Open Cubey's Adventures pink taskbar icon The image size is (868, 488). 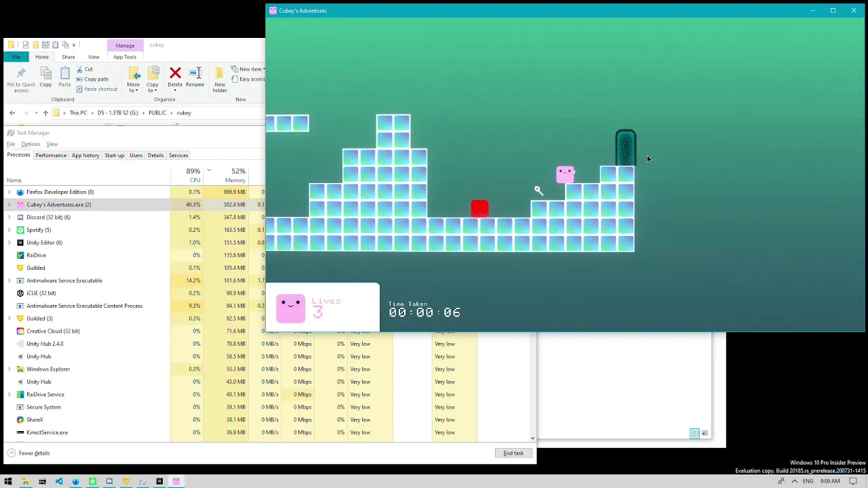point(176,481)
